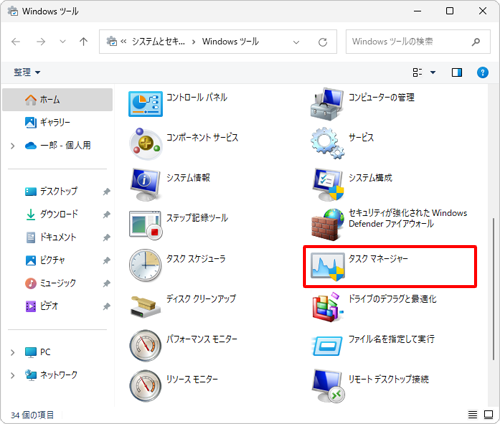Click the タスク スケジューラ label text
Viewport: 500px width, 424px height.
[x=196, y=259]
